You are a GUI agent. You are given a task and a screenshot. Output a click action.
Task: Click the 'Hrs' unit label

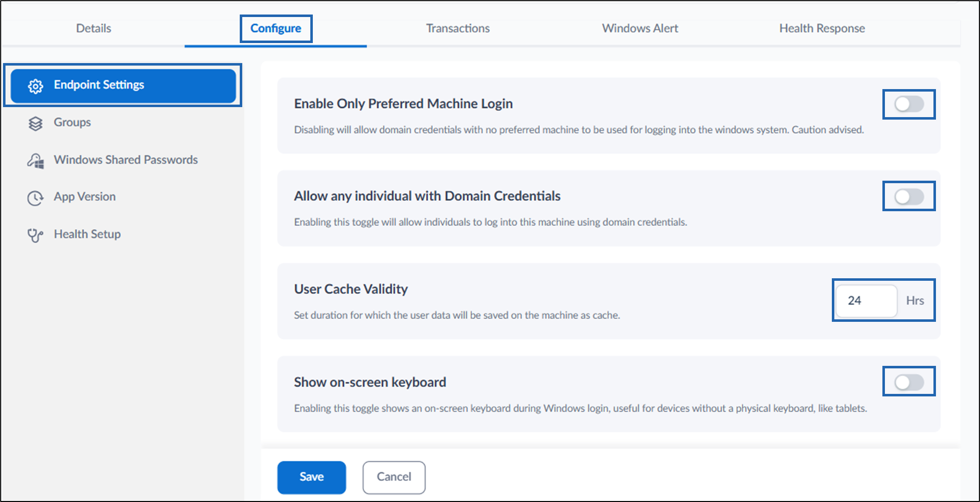(915, 300)
